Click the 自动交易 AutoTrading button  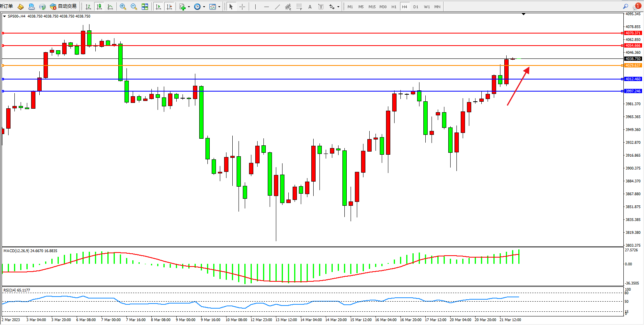[x=63, y=6]
